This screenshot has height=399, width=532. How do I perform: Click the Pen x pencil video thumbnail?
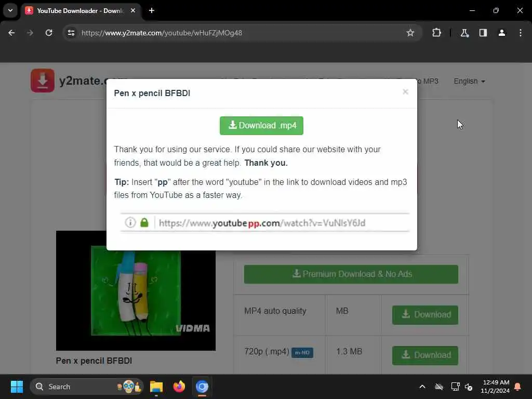pyautogui.click(x=136, y=290)
